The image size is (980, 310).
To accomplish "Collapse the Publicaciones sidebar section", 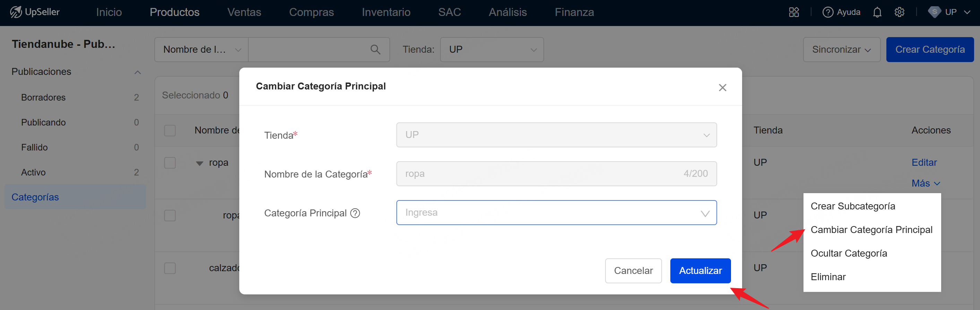I will (138, 72).
